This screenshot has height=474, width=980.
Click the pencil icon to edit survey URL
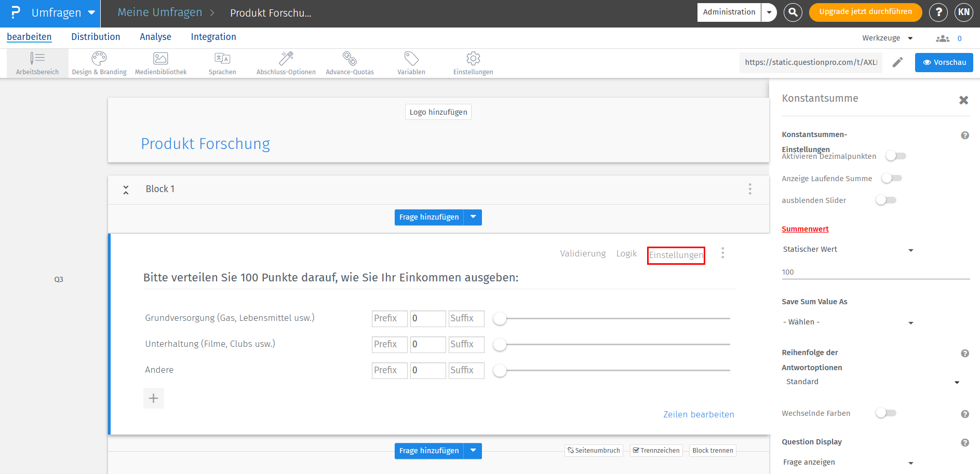click(x=897, y=62)
